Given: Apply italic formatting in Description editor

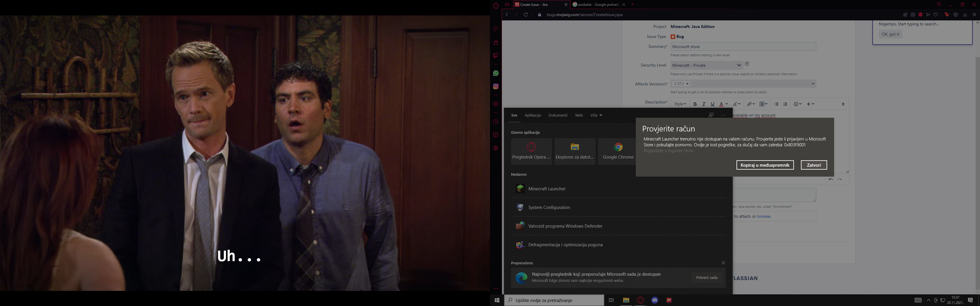Looking at the screenshot, I should [704, 104].
